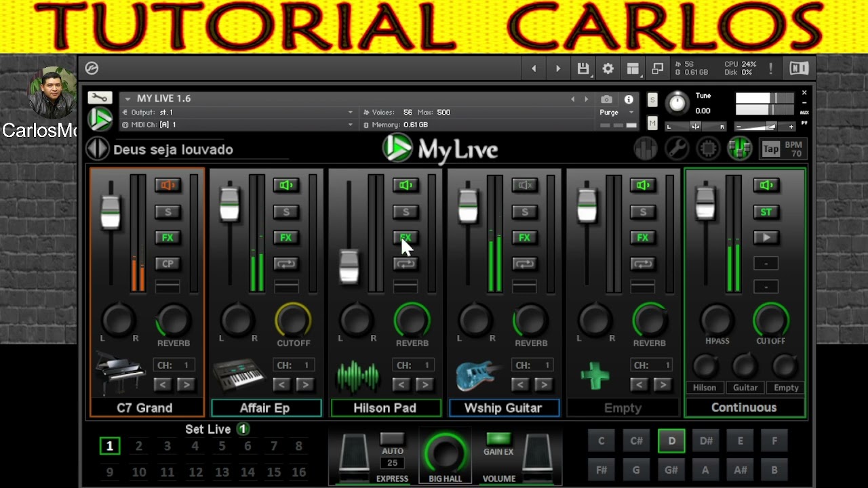
Task: Mute the C7 Grand channel speaker
Action: click(x=167, y=185)
